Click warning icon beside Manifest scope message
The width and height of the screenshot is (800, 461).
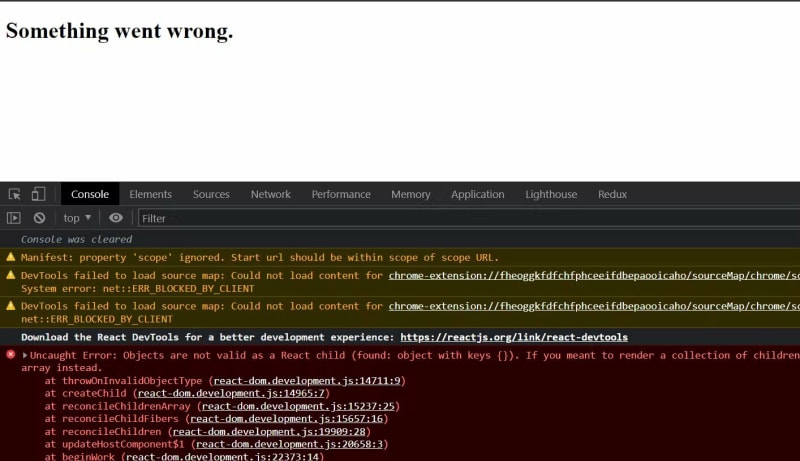(x=10, y=257)
